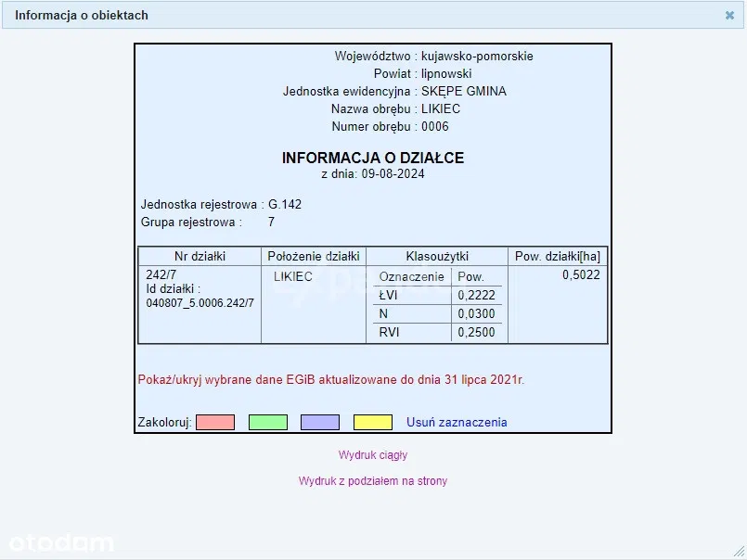Pick the pink color swatch
The image size is (747, 560).
pos(215,422)
